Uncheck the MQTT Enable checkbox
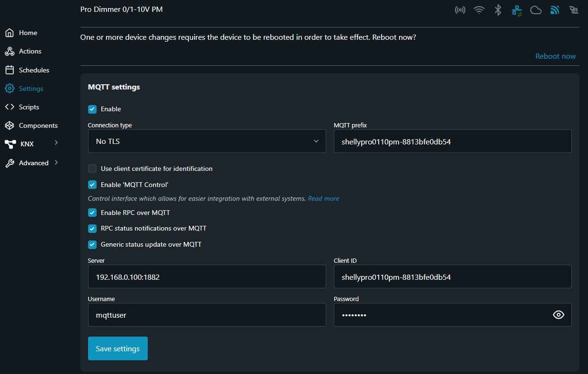 pyautogui.click(x=92, y=109)
